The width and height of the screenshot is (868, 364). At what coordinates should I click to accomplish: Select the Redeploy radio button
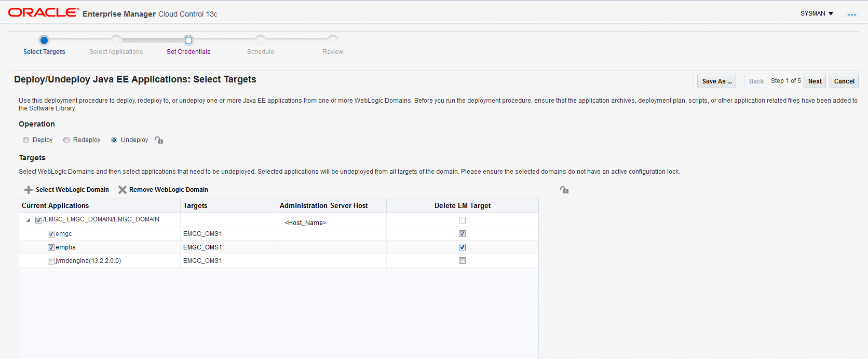click(66, 140)
